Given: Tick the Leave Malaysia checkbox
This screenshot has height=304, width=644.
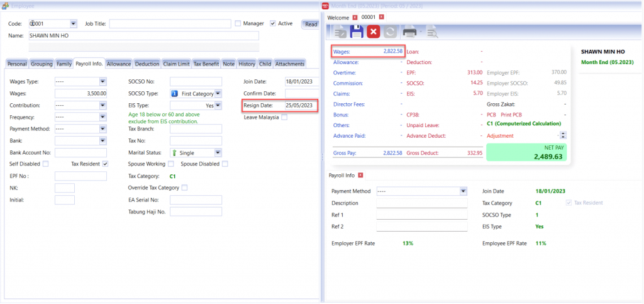Looking at the screenshot, I should pyautogui.click(x=284, y=117).
